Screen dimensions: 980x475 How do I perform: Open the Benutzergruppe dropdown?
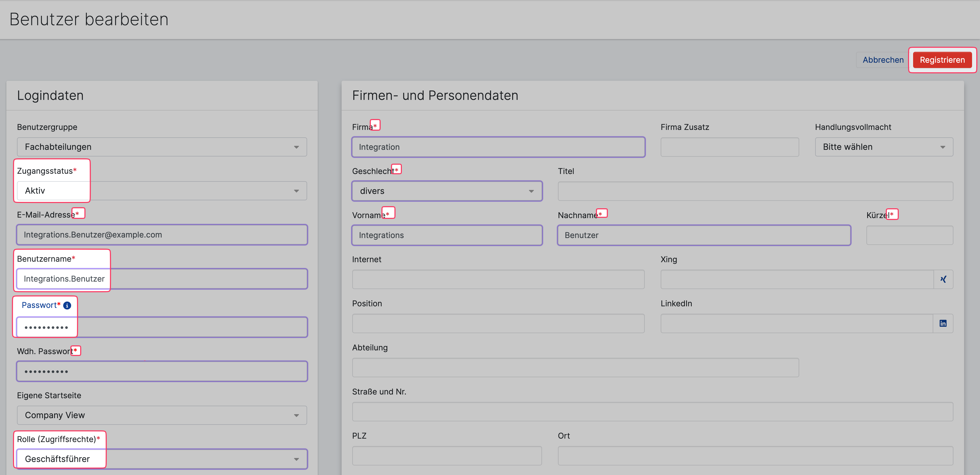(x=162, y=147)
